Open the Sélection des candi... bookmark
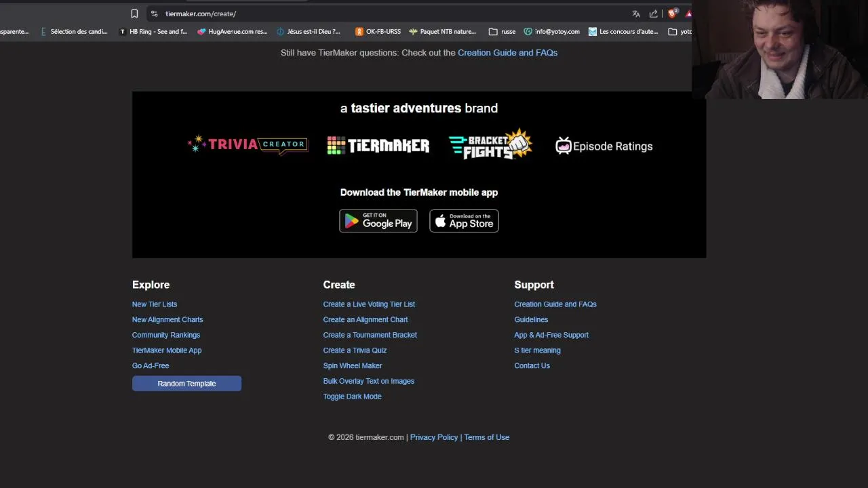The width and height of the screenshot is (868, 488). (74, 32)
